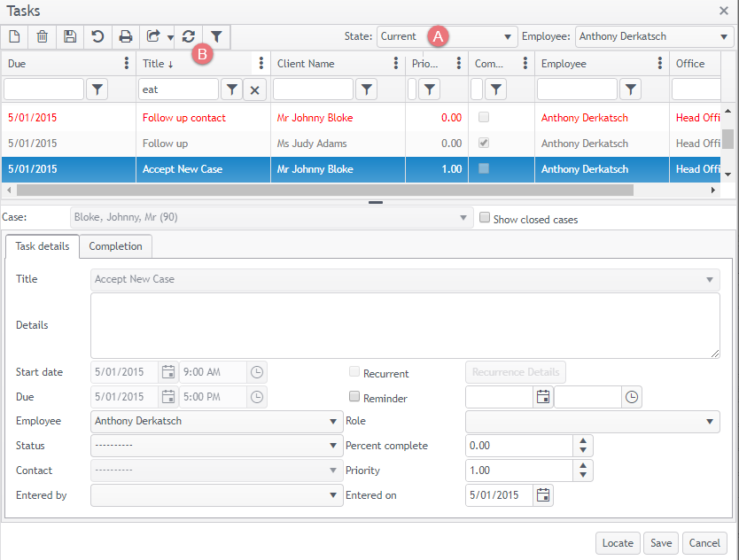Image resolution: width=739 pixels, height=560 pixels.
Task: Click the Refresh icon in toolbar
Action: (x=188, y=36)
